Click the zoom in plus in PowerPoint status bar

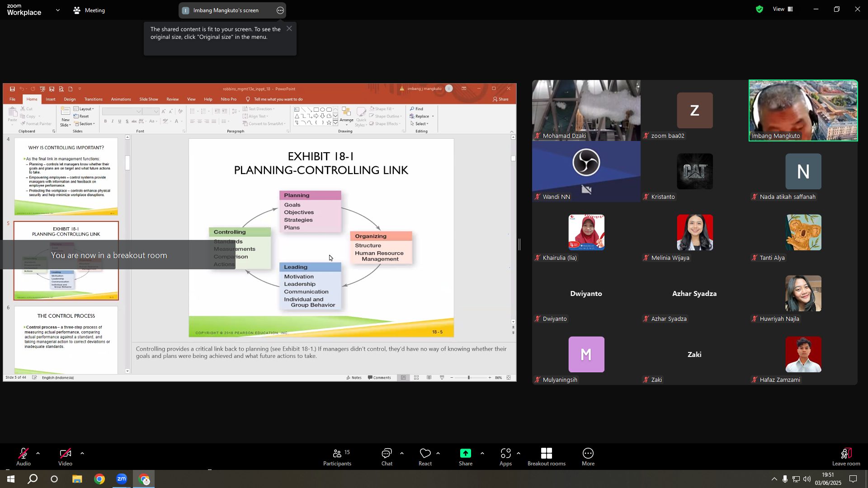click(x=490, y=378)
